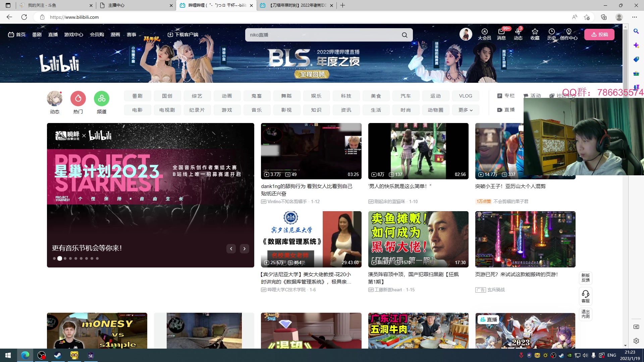The width and height of the screenshot is (644, 362).
Task: Open 历史 history clock icon
Action: coord(551,34)
